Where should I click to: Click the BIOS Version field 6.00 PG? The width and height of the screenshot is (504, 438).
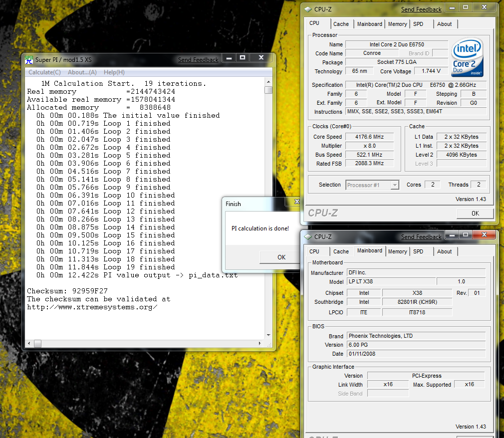[x=416, y=345]
